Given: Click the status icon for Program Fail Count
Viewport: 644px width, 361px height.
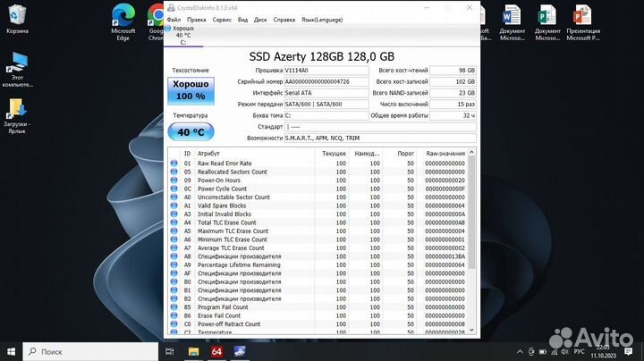Looking at the screenshot, I should pos(174,307).
